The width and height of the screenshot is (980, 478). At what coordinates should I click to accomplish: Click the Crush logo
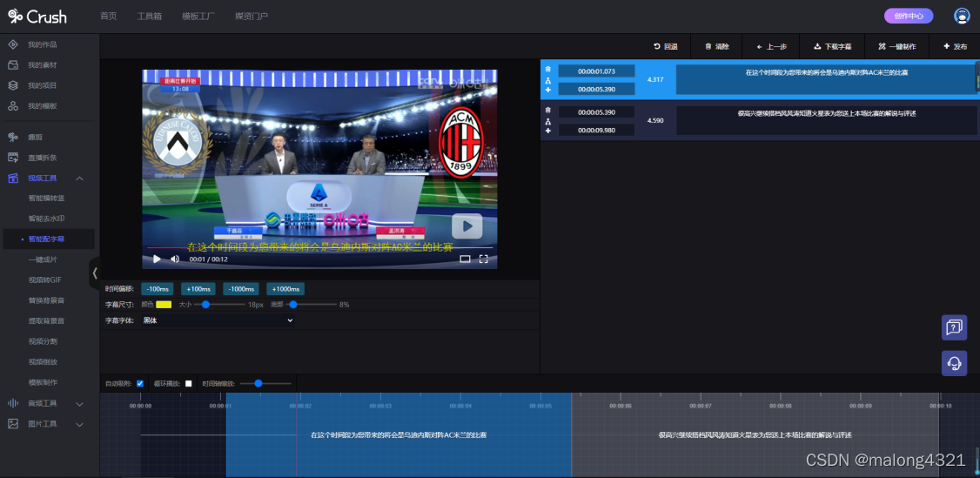(x=37, y=17)
